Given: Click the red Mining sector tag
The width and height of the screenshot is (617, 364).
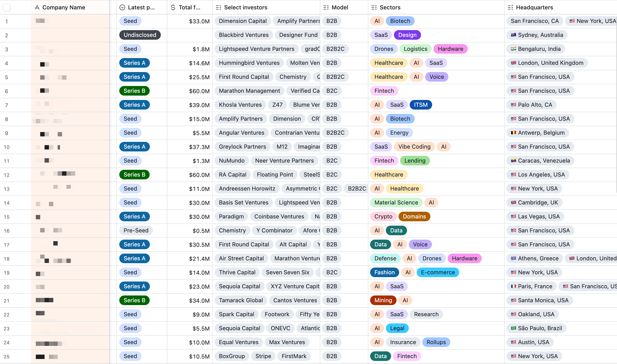Looking at the screenshot, I should tap(383, 300).
